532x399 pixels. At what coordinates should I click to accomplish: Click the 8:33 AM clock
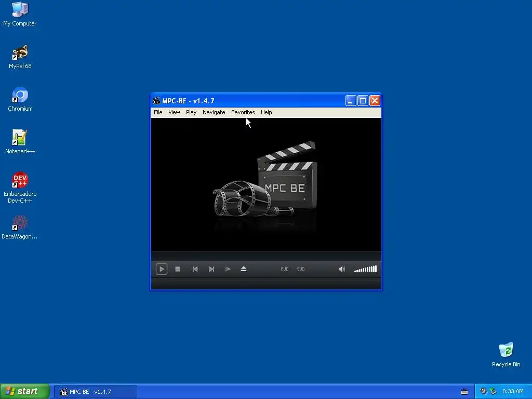(513, 392)
